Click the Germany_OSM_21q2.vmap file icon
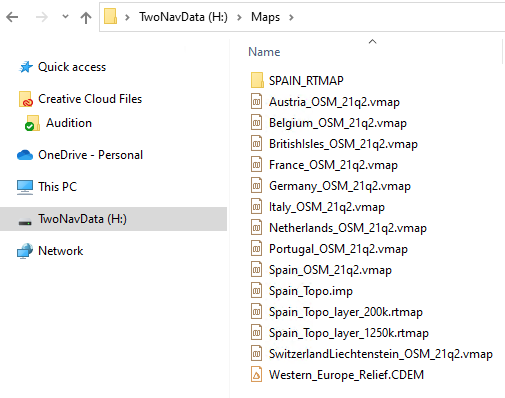The image size is (505, 398). (x=256, y=185)
